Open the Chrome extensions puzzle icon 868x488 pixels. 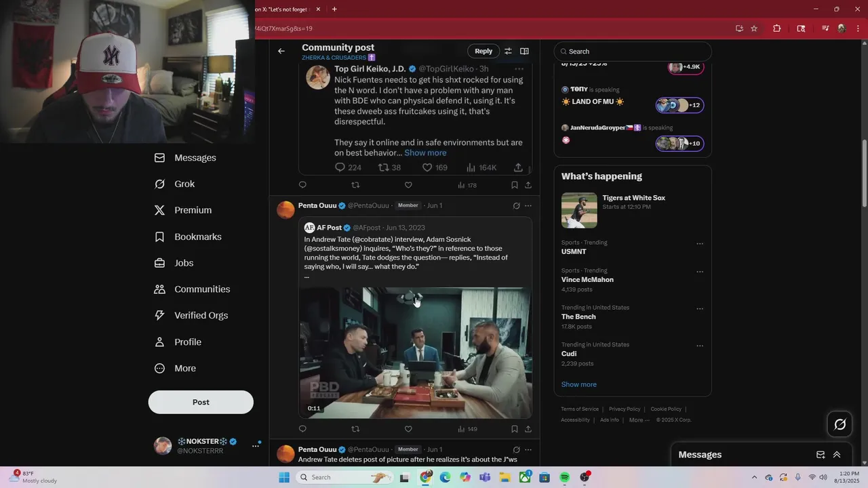point(777,28)
